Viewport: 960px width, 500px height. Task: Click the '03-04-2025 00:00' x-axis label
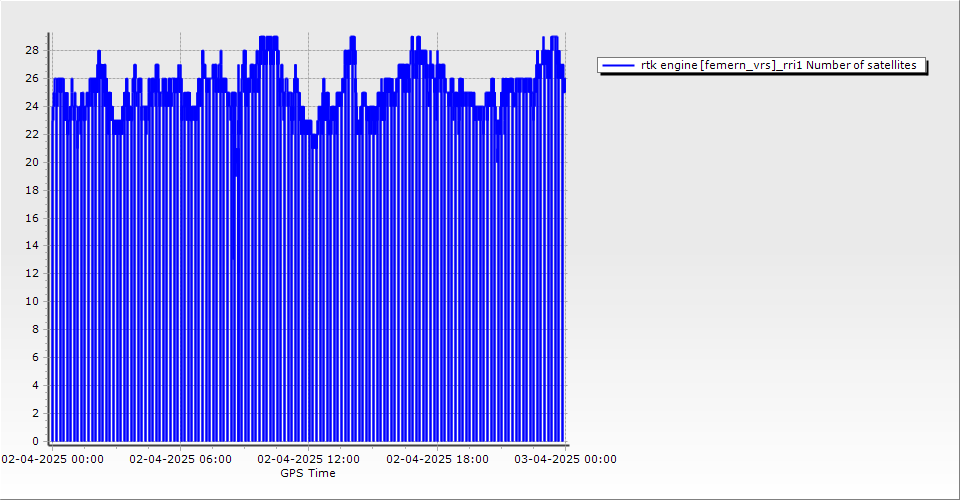(565, 460)
